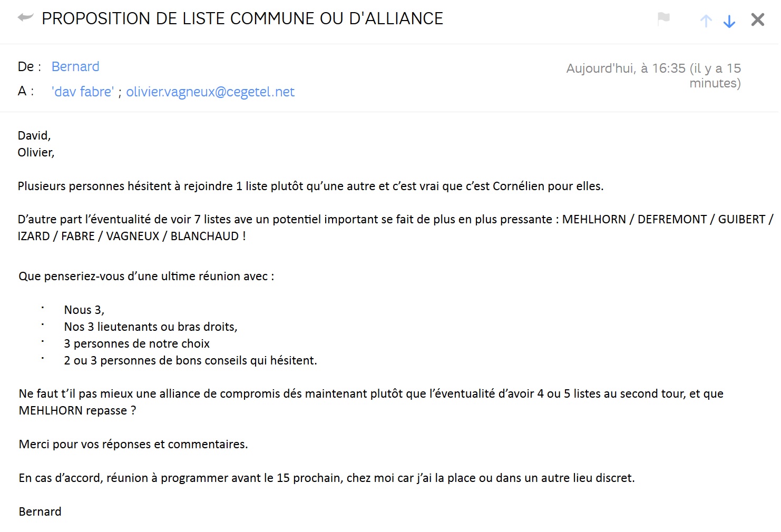
Task: Click recipient 'dav fabre' link
Action: coord(83,92)
